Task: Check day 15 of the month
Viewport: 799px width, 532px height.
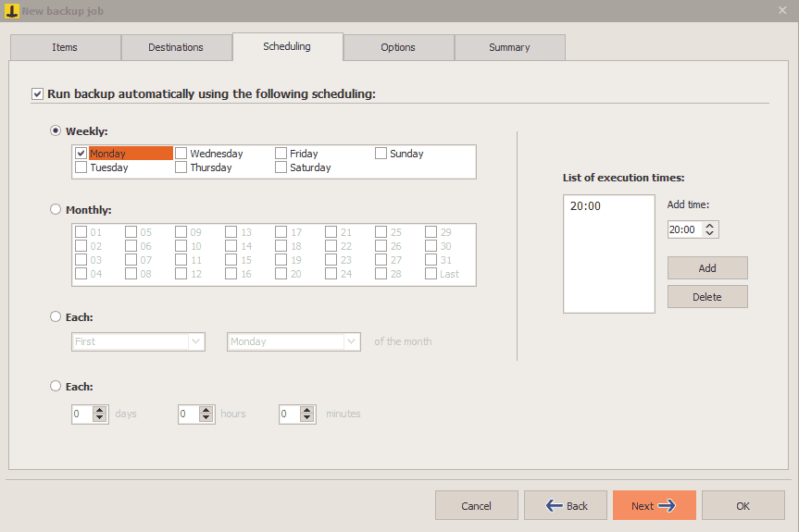Action: click(231, 260)
